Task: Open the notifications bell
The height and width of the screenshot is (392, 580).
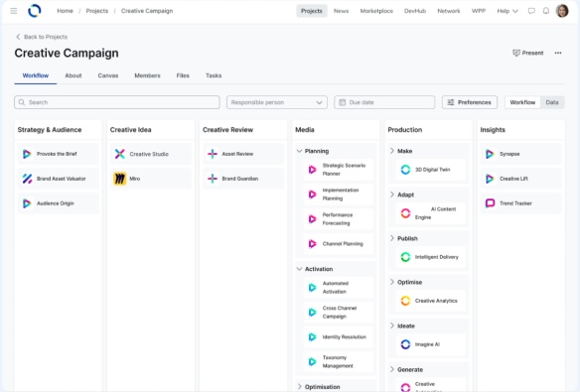Action: pyautogui.click(x=546, y=11)
